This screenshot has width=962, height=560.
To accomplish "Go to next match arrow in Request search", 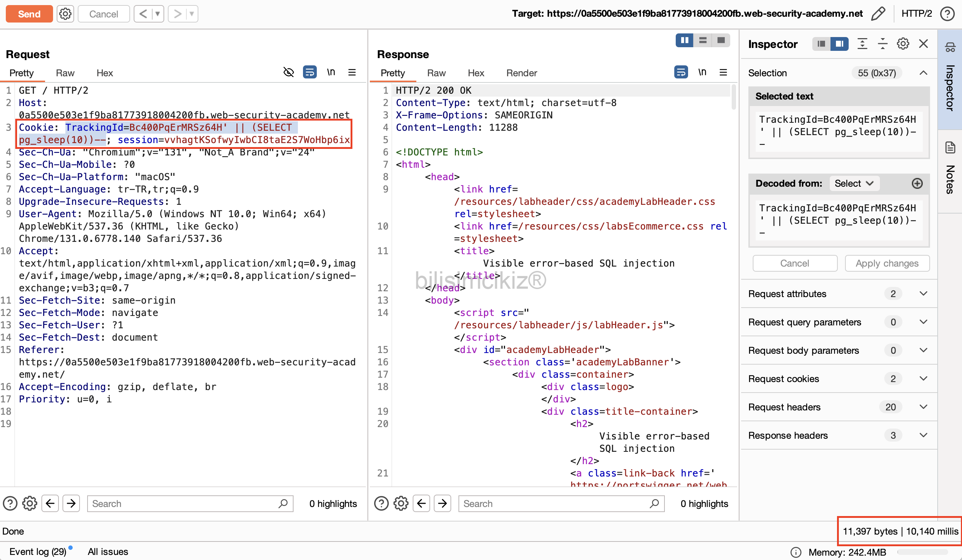I will pos(71,503).
